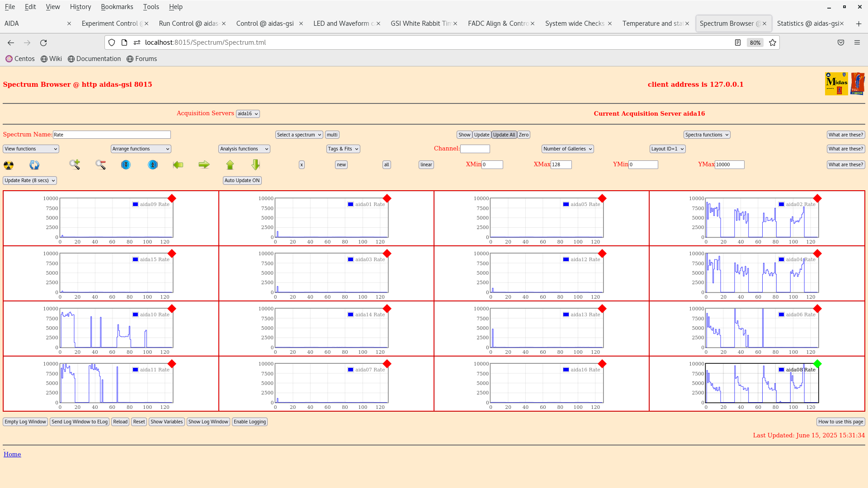Viewport: 868px width, 488px height.
Task: Click the green right arrow icon
Action: [204, 164]
